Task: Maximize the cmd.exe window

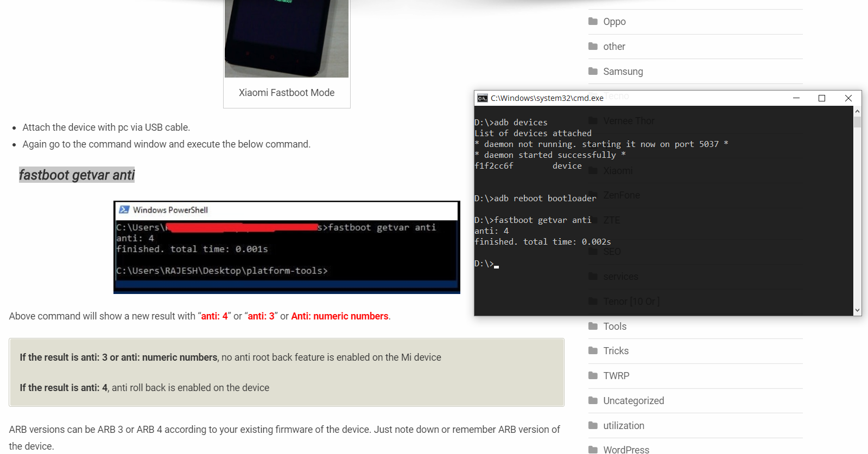Action: [822, 98]
